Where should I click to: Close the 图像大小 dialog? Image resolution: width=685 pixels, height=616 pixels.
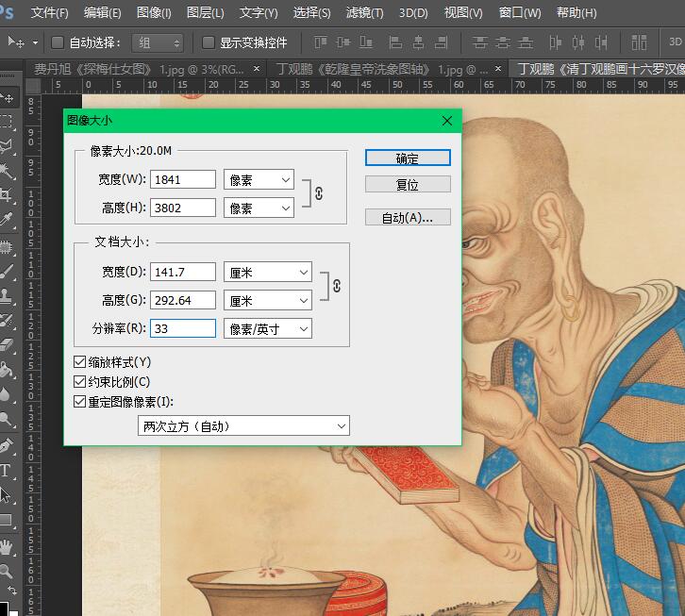tap(447, 121)
